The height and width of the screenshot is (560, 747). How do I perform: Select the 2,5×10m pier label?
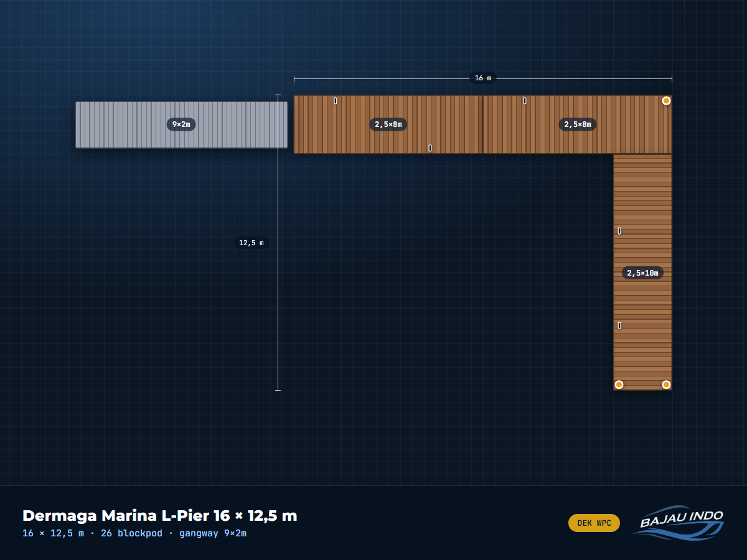tap(642, 273)
